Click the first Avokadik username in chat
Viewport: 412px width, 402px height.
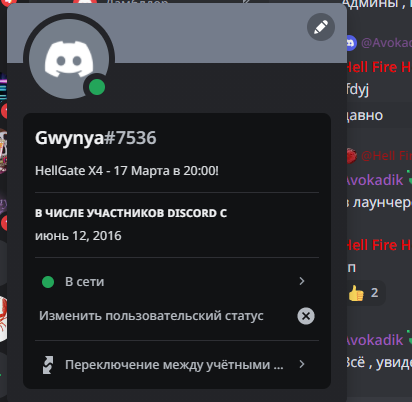click(x=374, y=180)
